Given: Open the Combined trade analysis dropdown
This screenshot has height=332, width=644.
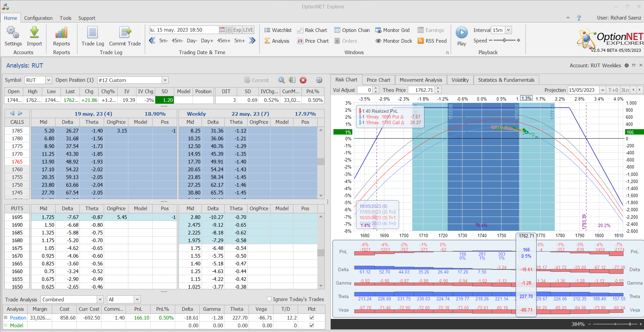Looking at the screenshot, I should 100,299.
